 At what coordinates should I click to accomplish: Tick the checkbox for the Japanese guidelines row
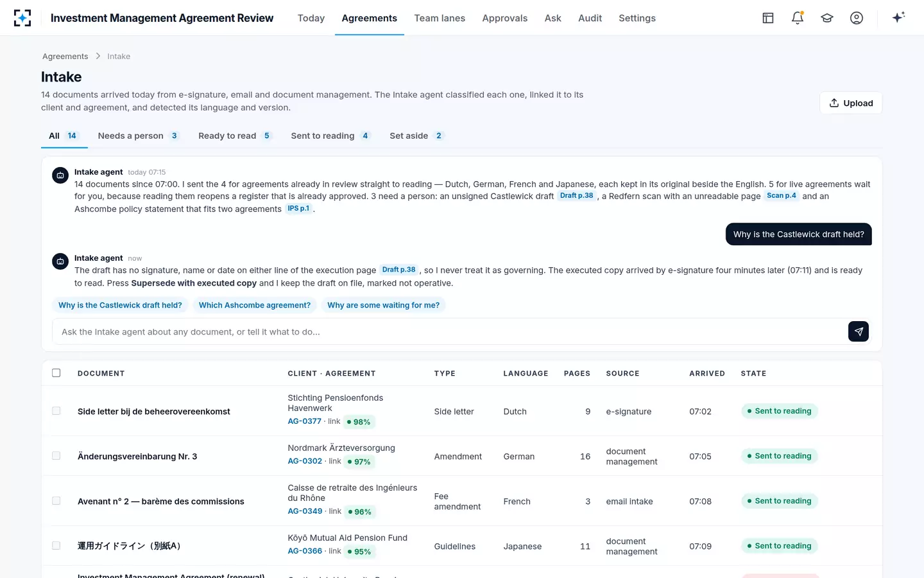pyautogui.click(x=56, y=546)
